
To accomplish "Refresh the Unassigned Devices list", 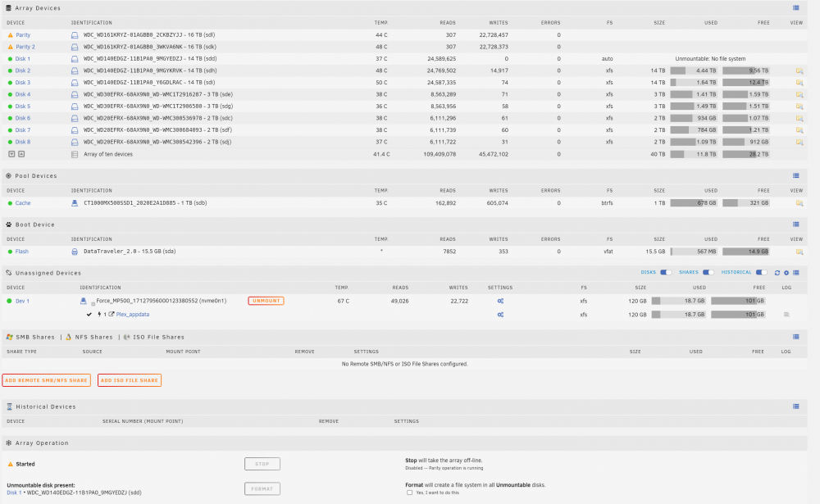I will [x=777, y=273].
